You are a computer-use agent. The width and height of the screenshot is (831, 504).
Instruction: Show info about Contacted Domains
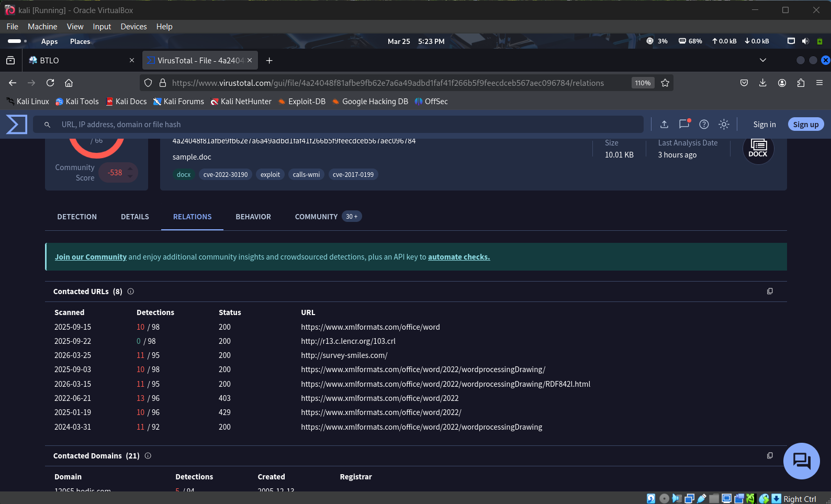tap(148, 456)
